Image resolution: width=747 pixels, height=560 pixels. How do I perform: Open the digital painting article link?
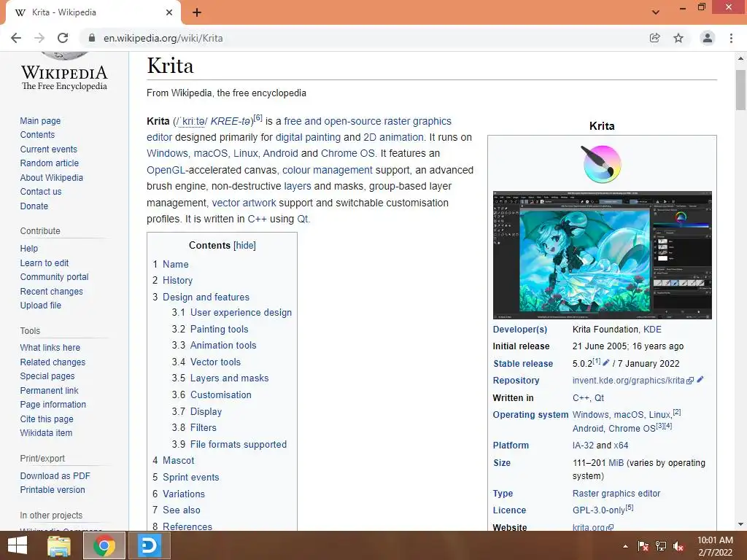coord(308,137)
